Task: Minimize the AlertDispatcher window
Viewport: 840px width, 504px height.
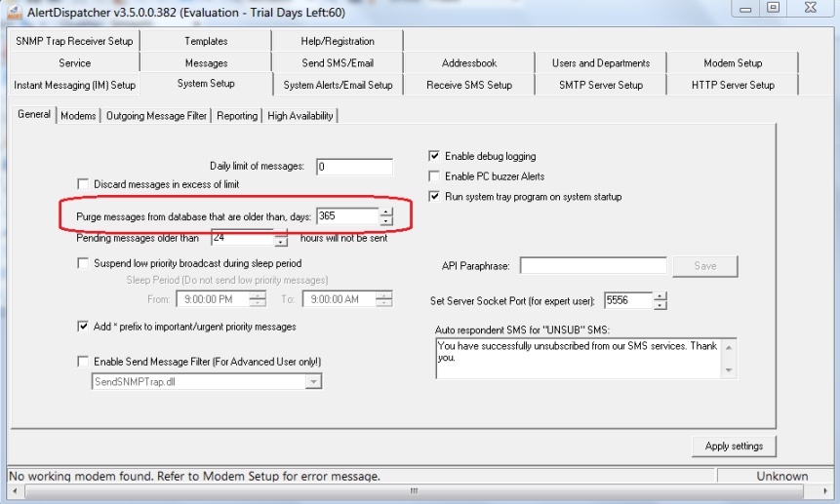Action: coord(745,9)
